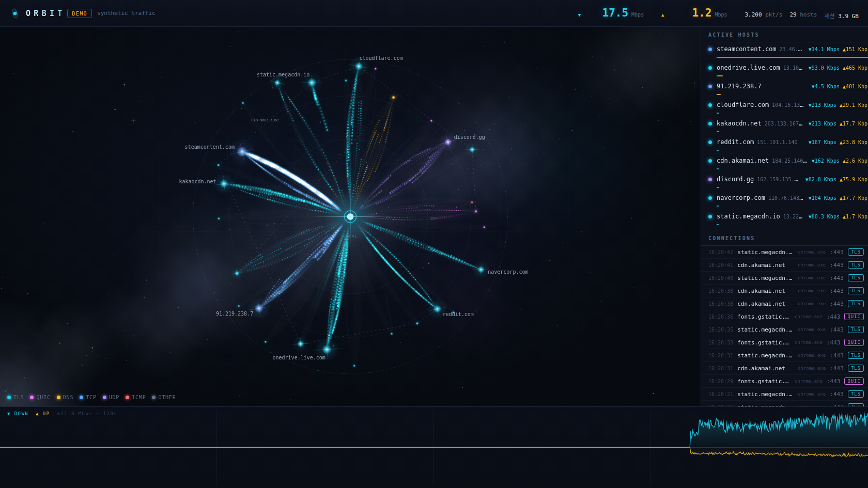Open the static.megacdn.io host entry in Active Hosts
The width and height of the screenshot is (868, 488).
click(x=784, y=218)
